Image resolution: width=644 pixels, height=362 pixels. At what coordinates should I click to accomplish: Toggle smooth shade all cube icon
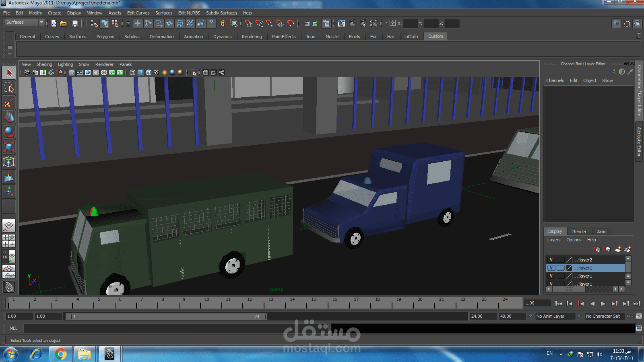(x=140, y=72)
